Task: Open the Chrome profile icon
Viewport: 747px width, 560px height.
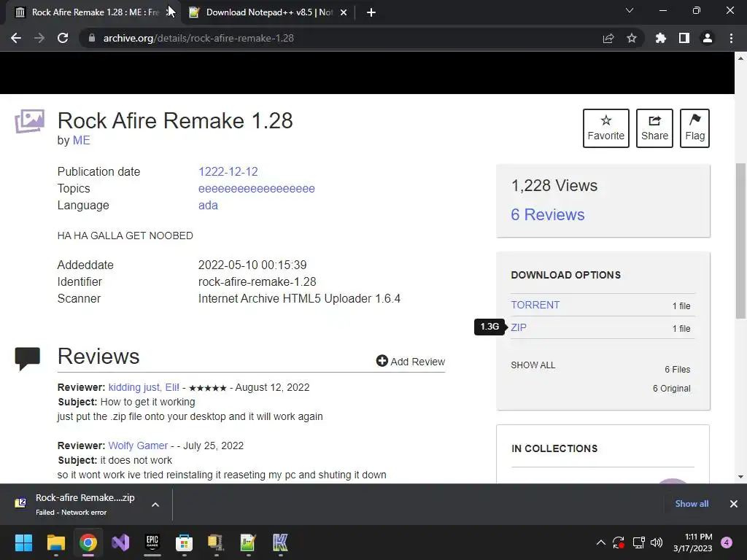Action: point(708,38)
